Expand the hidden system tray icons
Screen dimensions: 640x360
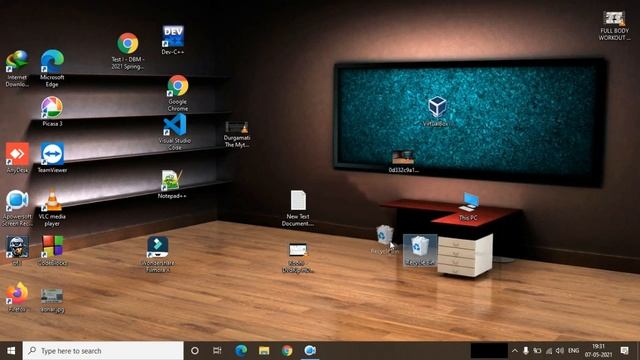[515, 351]
